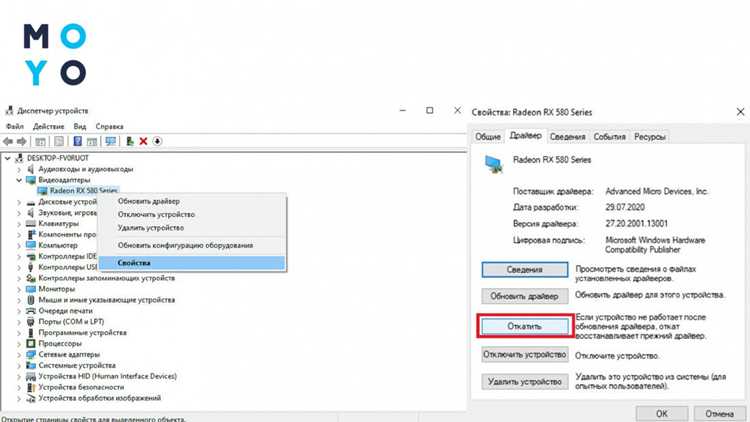Viewport: 750px width, 422px height.
Task: Click the Компьютер monitor icon
Action: 31,245
